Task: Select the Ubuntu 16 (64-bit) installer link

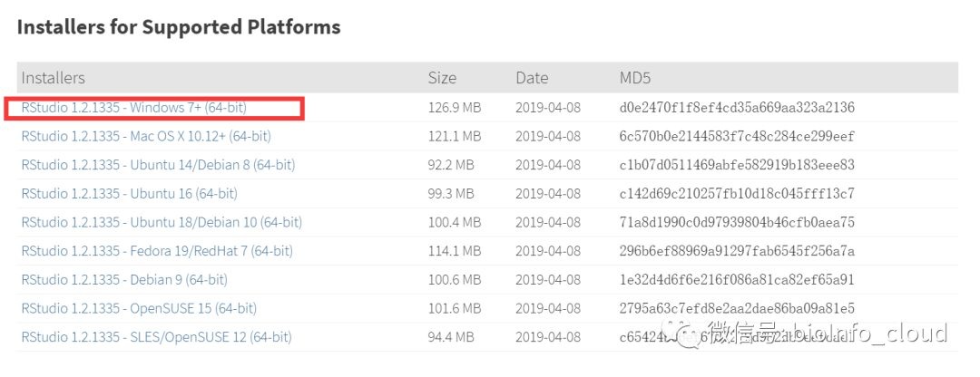Action: pyautogui.click(x=129, y=193)
